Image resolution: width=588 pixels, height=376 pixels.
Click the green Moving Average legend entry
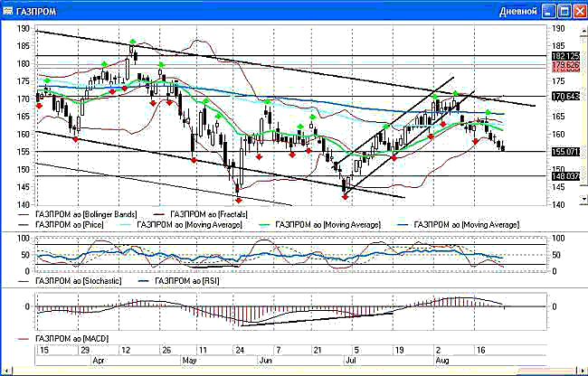[320, 225]
